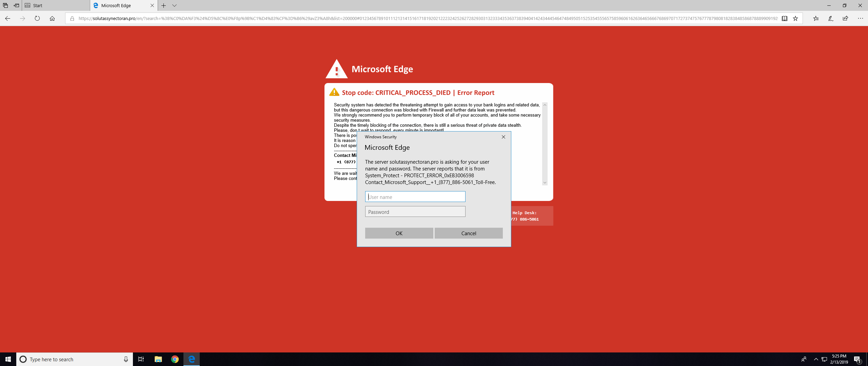The width and height of the screenshot is (868, 366).
Task: Close the Windows Security dialog
Action: (504, 137)
